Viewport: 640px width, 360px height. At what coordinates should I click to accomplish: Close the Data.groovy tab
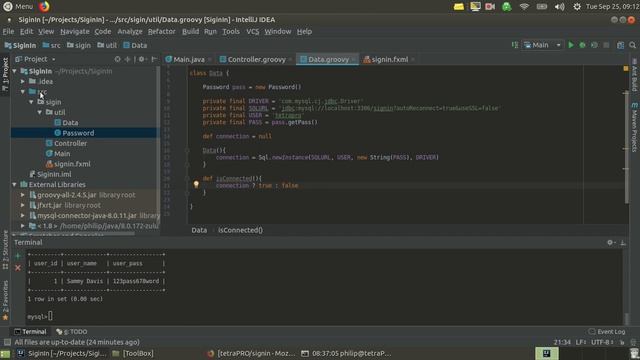pos(353,60)
